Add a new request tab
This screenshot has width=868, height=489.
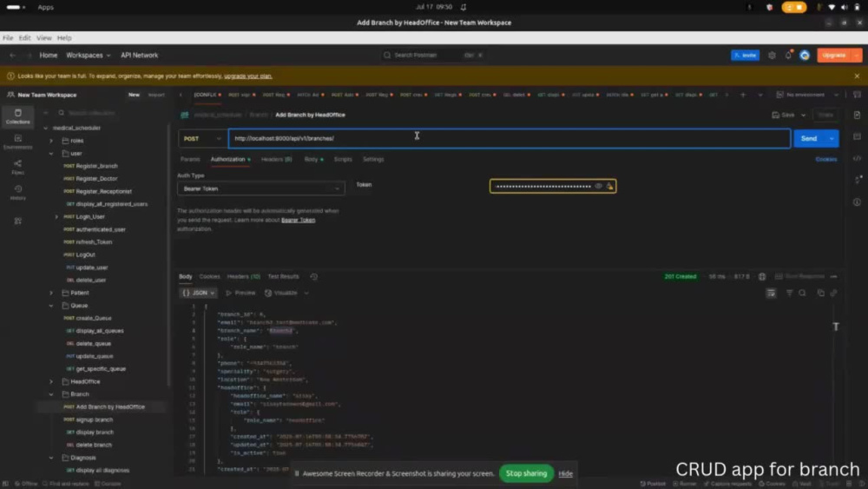(x=743, y=95)
